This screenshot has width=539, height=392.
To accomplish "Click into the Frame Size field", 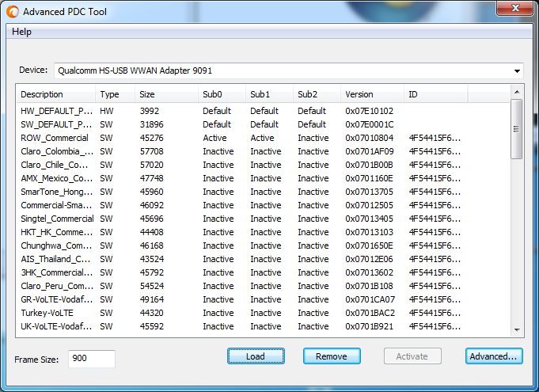I will [x=92, y=359].
